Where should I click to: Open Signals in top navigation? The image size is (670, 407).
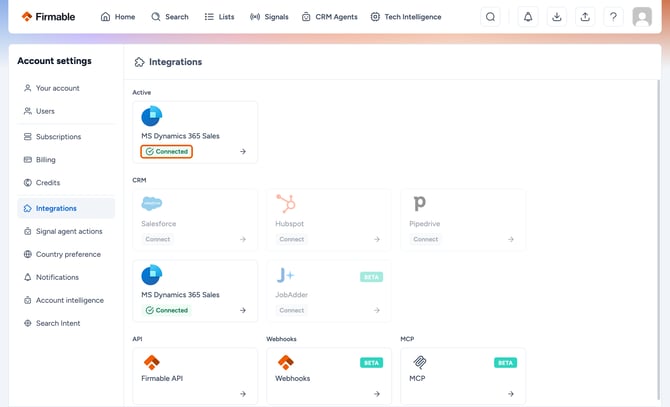click(x=269, y=17)
